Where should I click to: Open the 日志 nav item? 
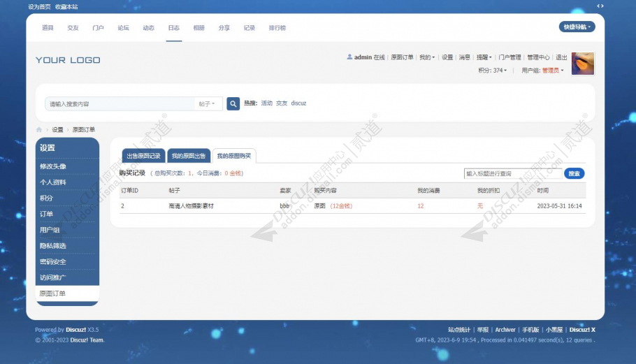pos(173,27)
